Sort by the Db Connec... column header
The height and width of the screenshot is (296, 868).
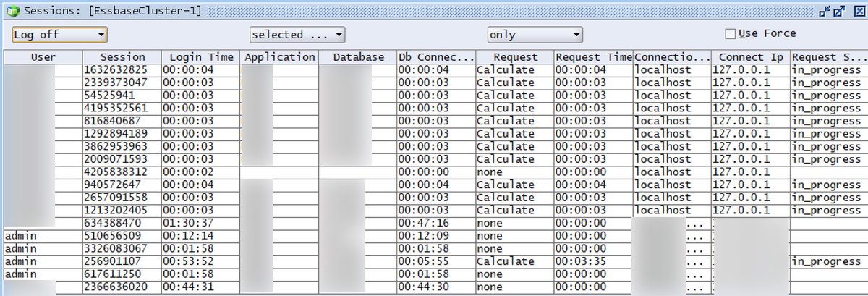[437, 57]
